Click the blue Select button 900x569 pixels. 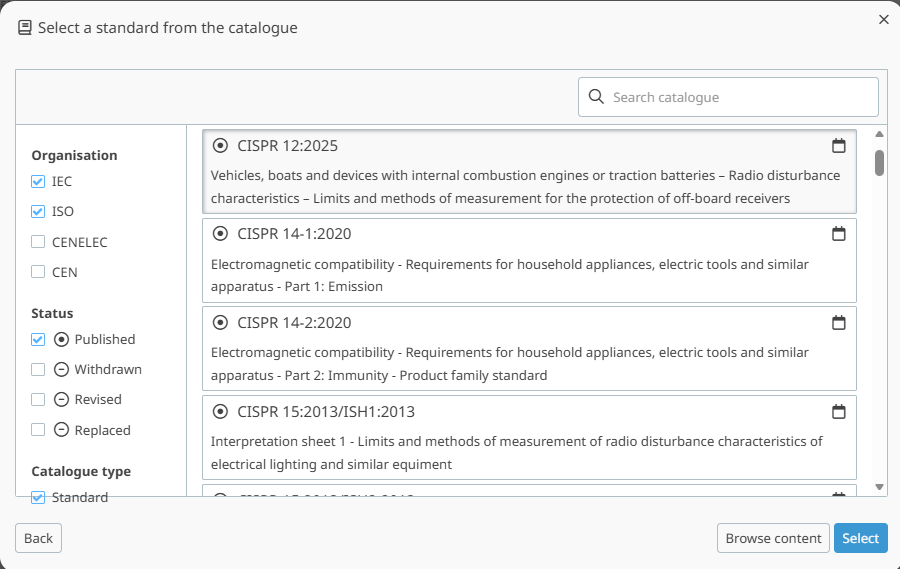pyautogui.click(x=860, y=538)
